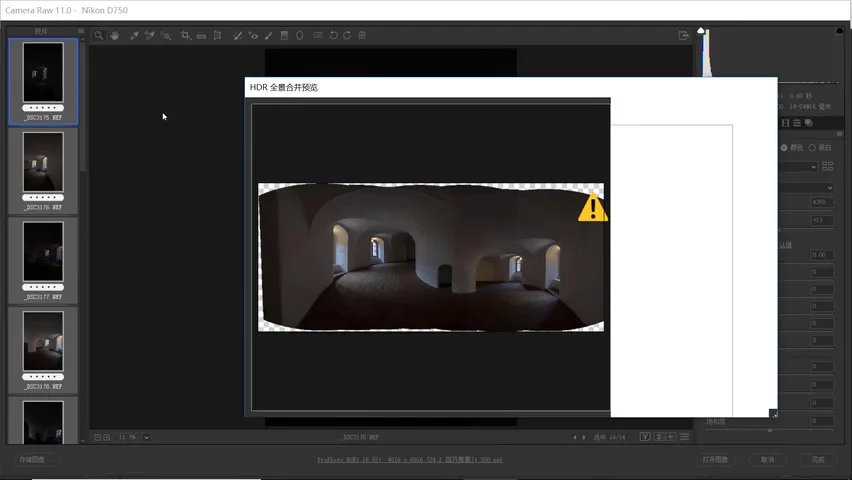Toggle highlight clipping warning on histogram
The width and height of the screenshot is (852, 480).
840,30
